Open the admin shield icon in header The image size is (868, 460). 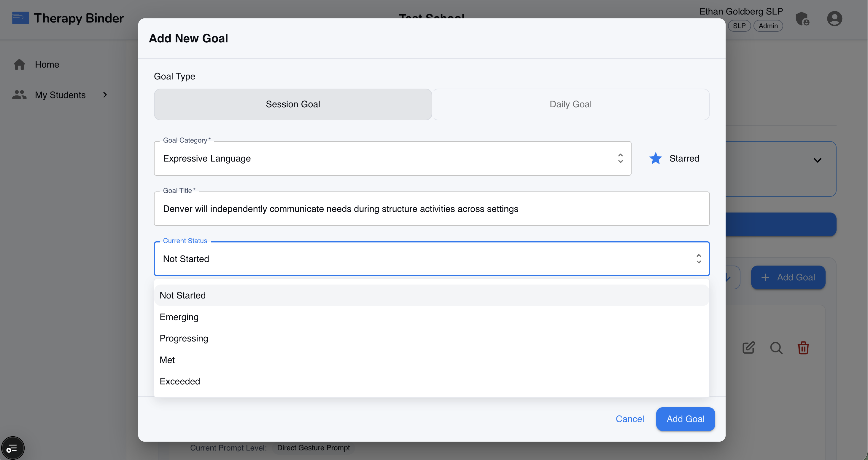[x=803, y=19]
